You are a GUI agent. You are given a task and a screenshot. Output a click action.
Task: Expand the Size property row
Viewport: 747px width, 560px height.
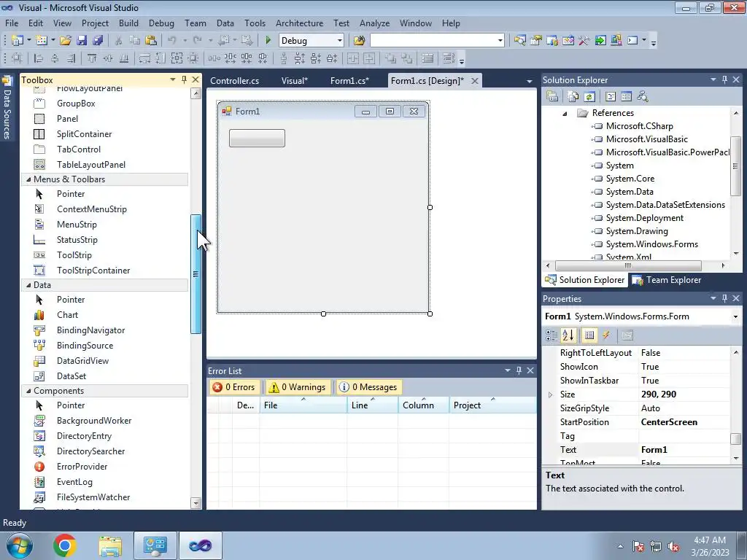(550, 394)
